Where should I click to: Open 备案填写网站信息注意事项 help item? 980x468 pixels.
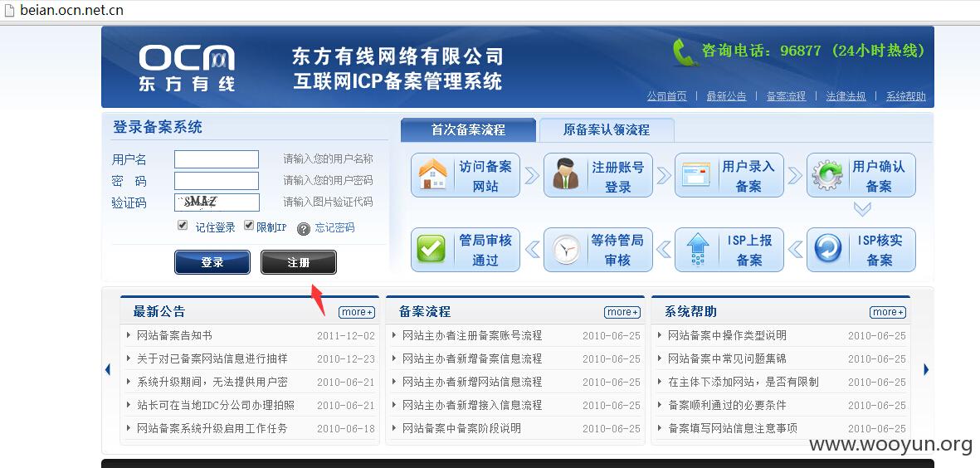pyautogui.click(x=733, y=428)
